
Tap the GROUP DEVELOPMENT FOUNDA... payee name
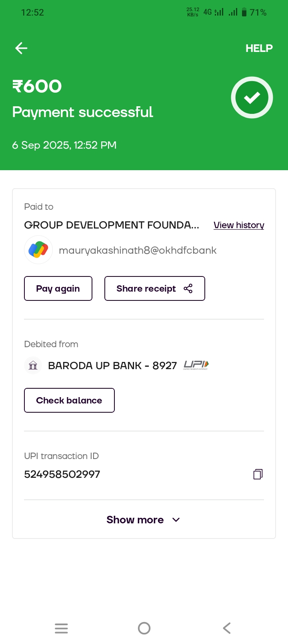112,225
